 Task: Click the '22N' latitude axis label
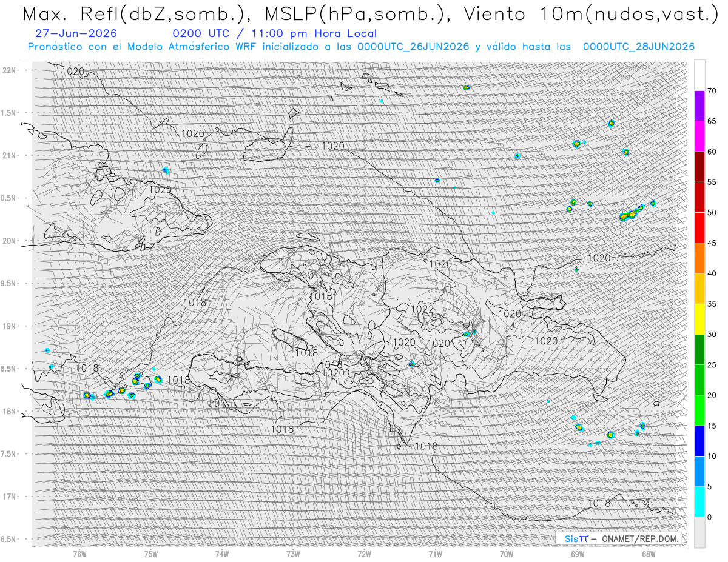coord(10,70)
